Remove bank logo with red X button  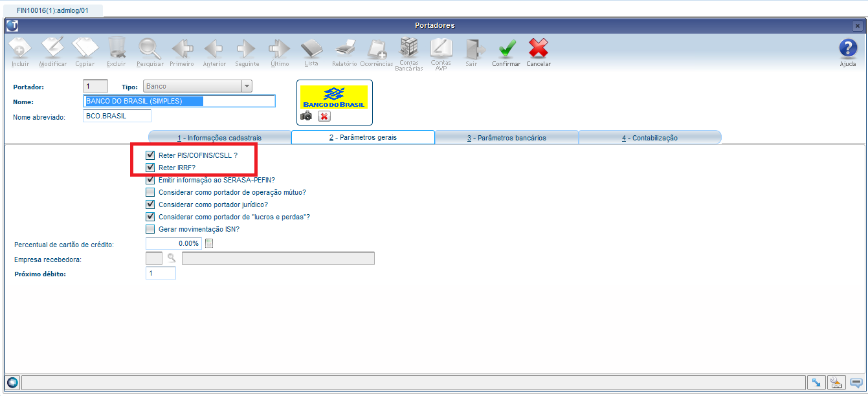(x=324, y=116)
